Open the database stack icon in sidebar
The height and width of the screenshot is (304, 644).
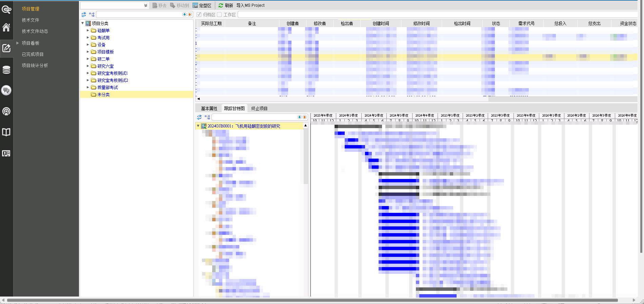6,70
